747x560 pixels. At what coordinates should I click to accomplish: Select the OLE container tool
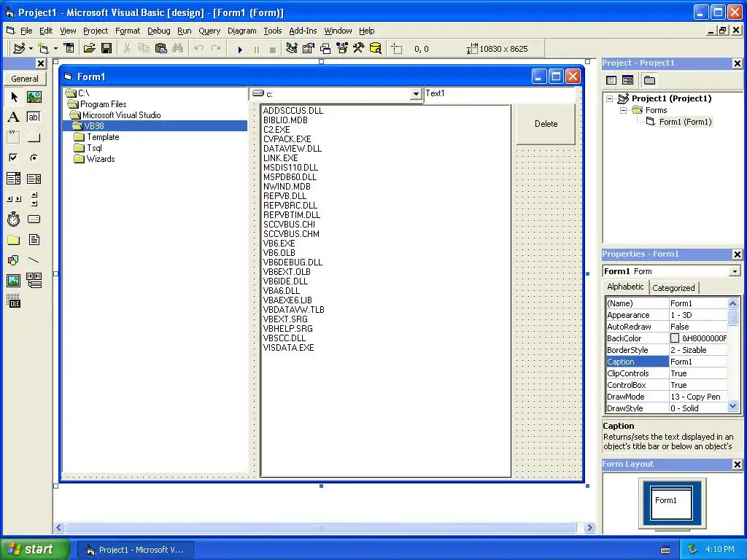(14, 301)
